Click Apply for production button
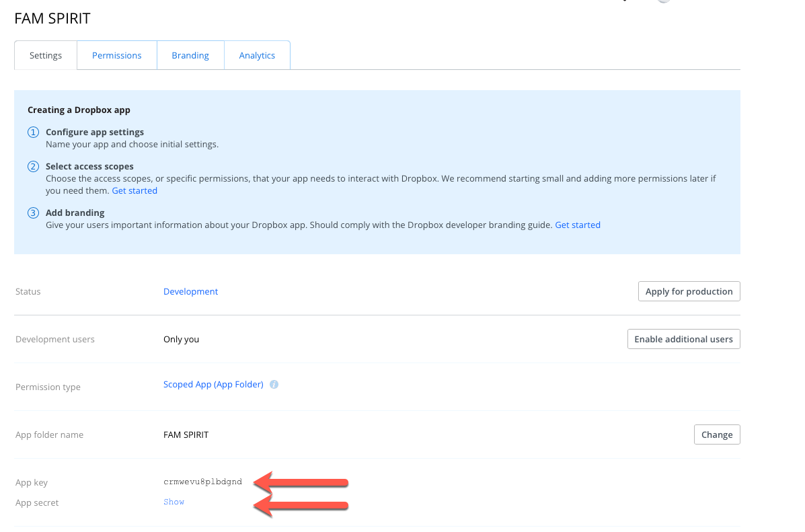The image size is (805, 532). pos(689,291)
